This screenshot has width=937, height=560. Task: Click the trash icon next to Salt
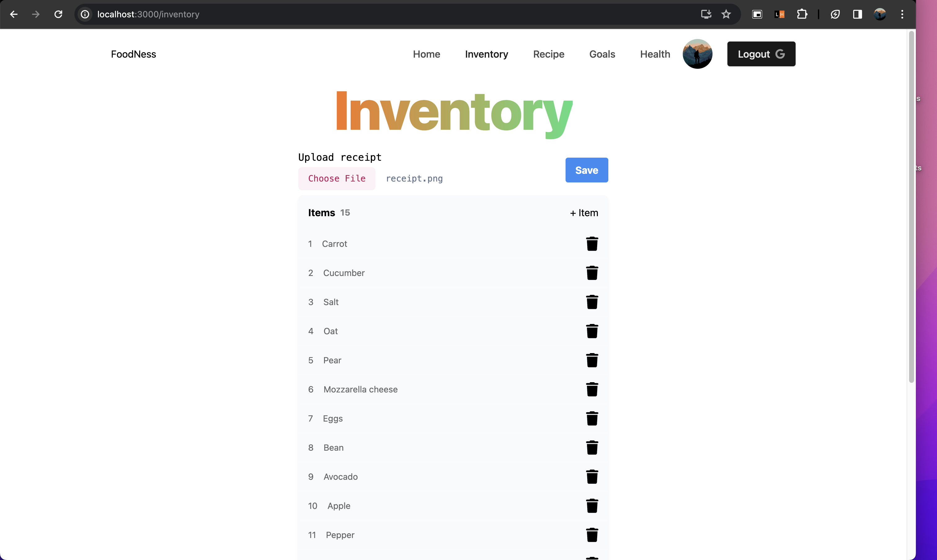pos(591,302)
